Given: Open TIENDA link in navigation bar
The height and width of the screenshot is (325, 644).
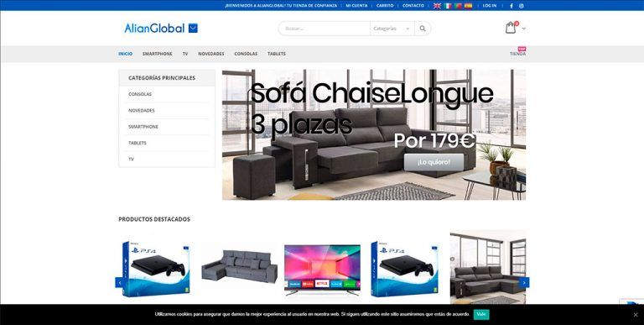Looking at the screenshot, I should click(517, 54).
